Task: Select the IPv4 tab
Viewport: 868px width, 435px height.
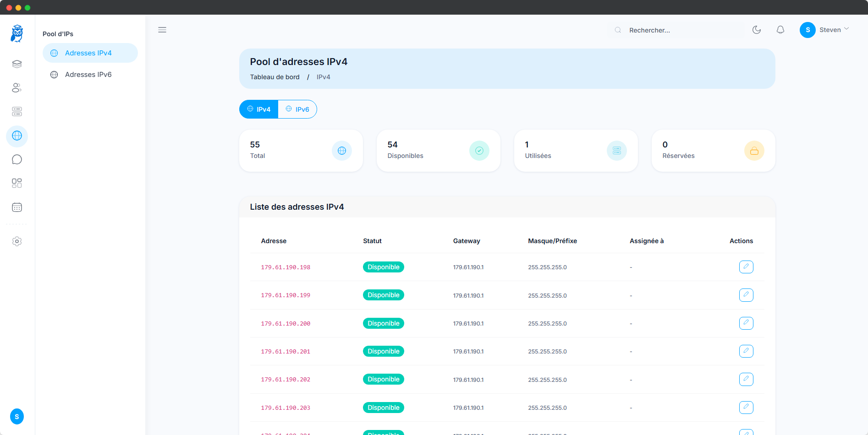Action: coord(258,109)
